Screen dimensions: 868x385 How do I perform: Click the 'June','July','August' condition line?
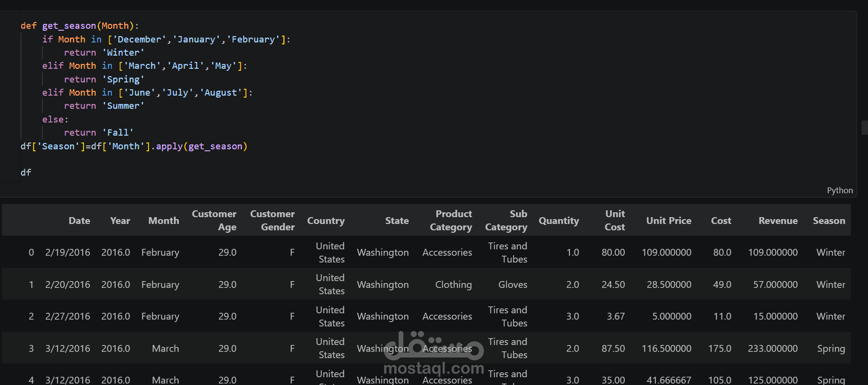click(148, 92)
